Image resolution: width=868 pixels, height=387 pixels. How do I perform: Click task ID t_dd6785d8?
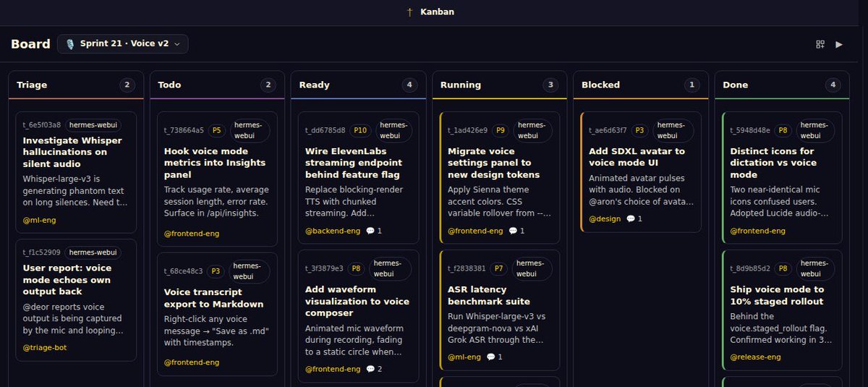tap(325, 130)
